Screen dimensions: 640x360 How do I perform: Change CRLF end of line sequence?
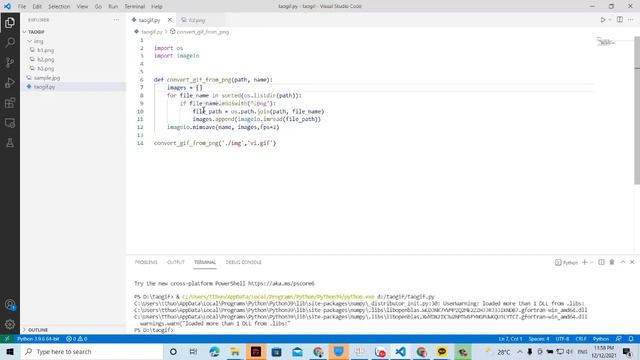point(581,339)
